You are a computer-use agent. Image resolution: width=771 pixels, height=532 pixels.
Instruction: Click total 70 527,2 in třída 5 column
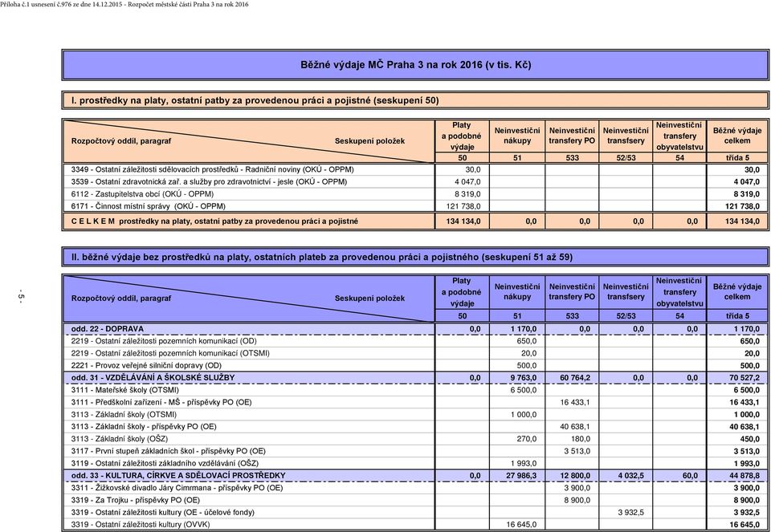(x=744, y=378)
